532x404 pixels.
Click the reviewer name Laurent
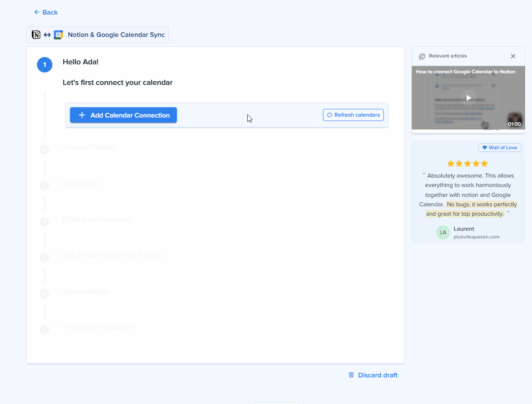pos(464,229)
